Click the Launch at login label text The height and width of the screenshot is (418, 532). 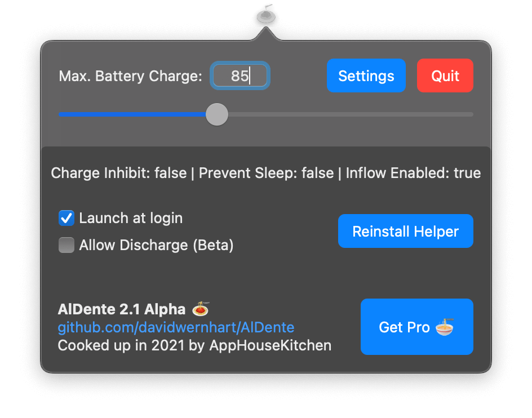[131, 218]
